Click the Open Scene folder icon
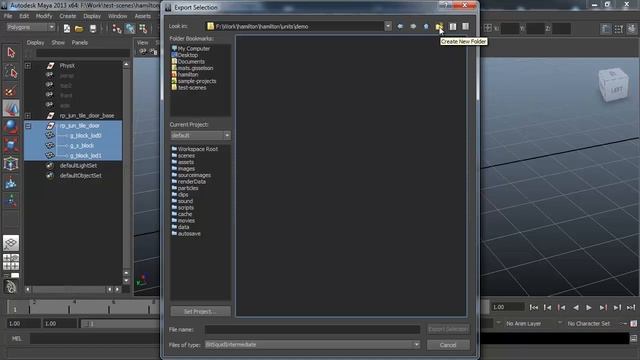 79,28
